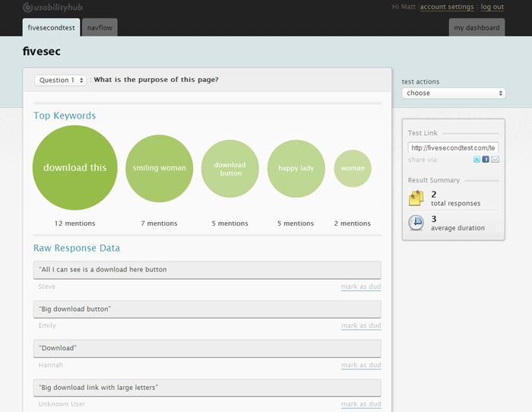Screen dimensions: 532x412
Task: Click the usabilityhub logo
Action: (52, 7)
